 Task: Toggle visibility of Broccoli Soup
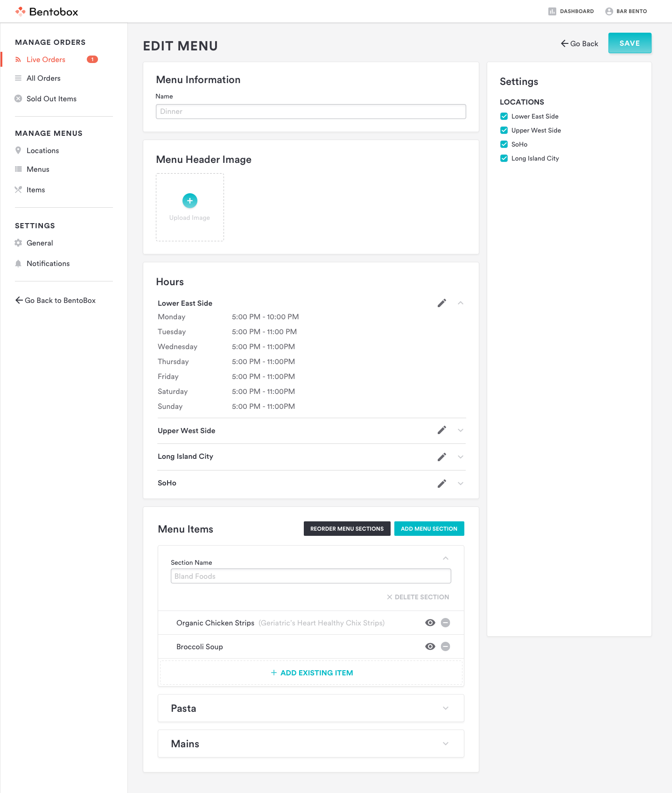430,646
